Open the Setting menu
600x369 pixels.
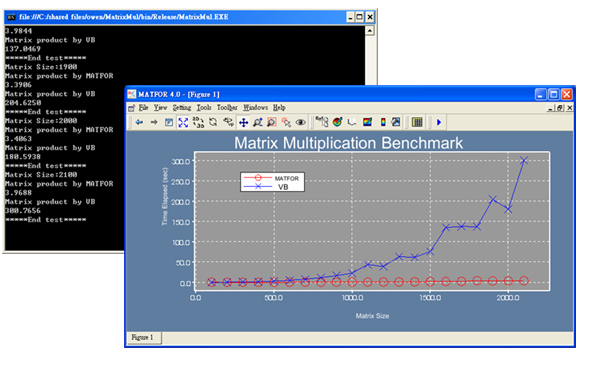[181, 108]
